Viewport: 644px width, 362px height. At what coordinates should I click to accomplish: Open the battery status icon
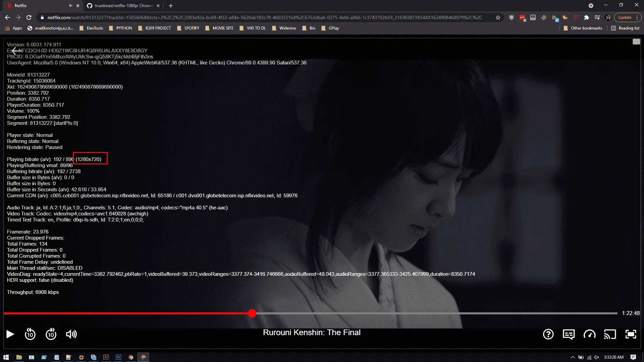[x=581, y=357]
